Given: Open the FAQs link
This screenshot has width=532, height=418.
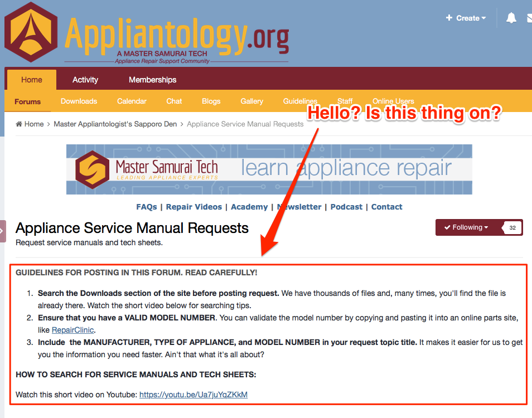Looking at the screenshot, I should pos(147,207).
